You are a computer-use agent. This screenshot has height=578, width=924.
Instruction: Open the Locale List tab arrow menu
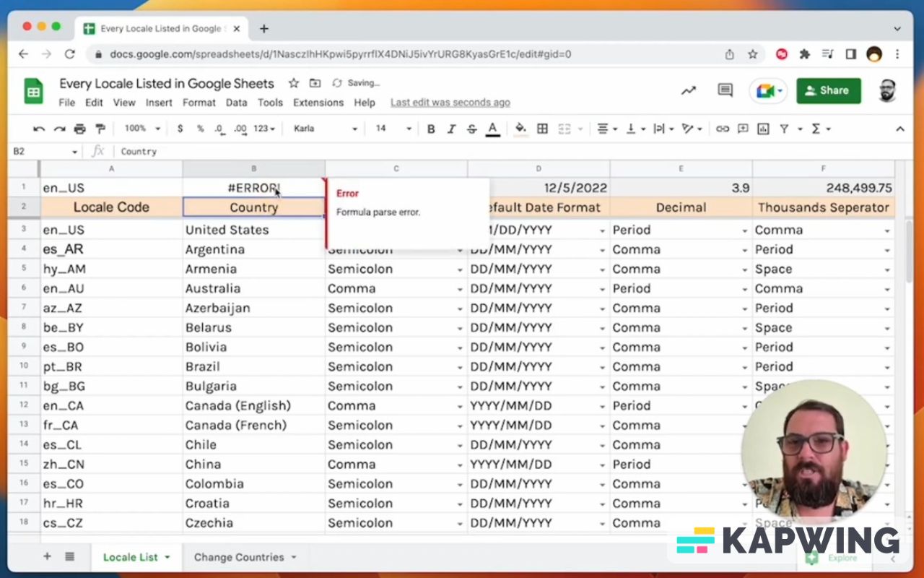[167, 557]
